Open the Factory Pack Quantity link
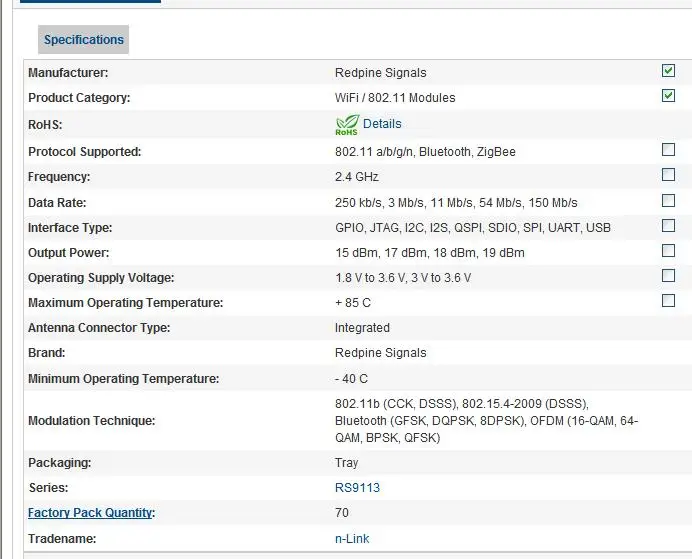The image size is (692, 559). [x=90, y=513]
